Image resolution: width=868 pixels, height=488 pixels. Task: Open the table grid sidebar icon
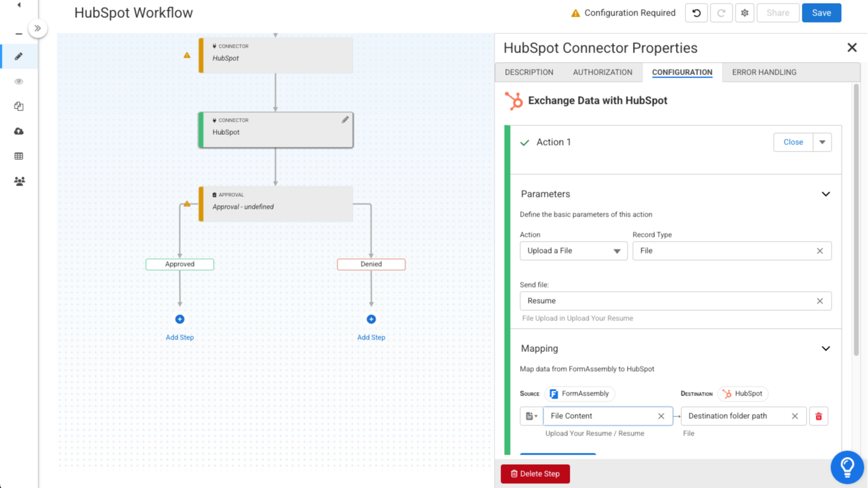[x=19, y=156]
